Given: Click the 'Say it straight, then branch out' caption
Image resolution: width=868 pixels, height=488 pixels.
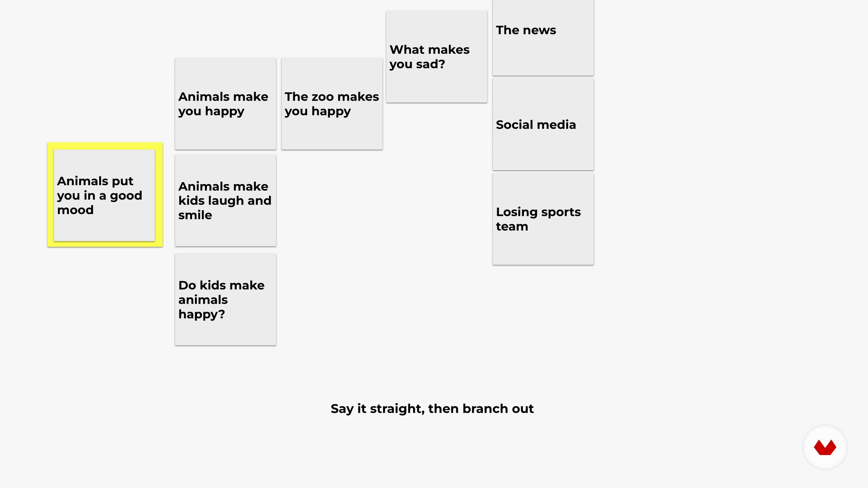Looking at the screenshot, I should point(432,408).
